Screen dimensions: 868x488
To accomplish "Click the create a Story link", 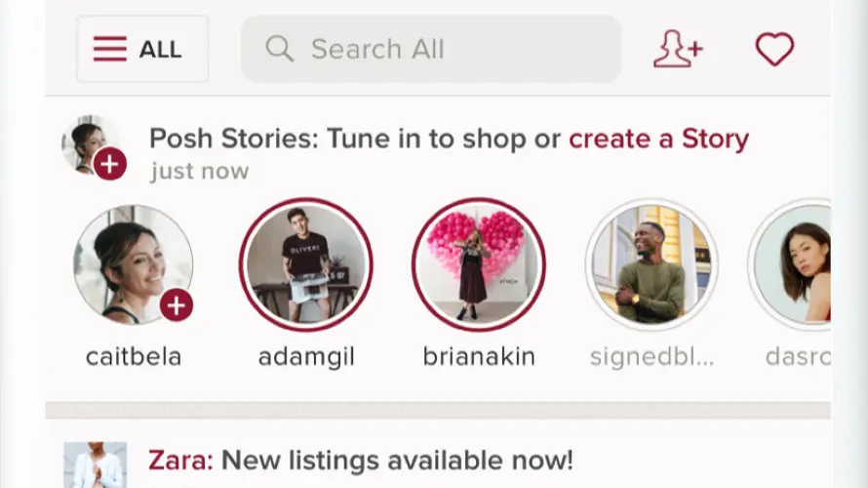I will pos(658,139).
